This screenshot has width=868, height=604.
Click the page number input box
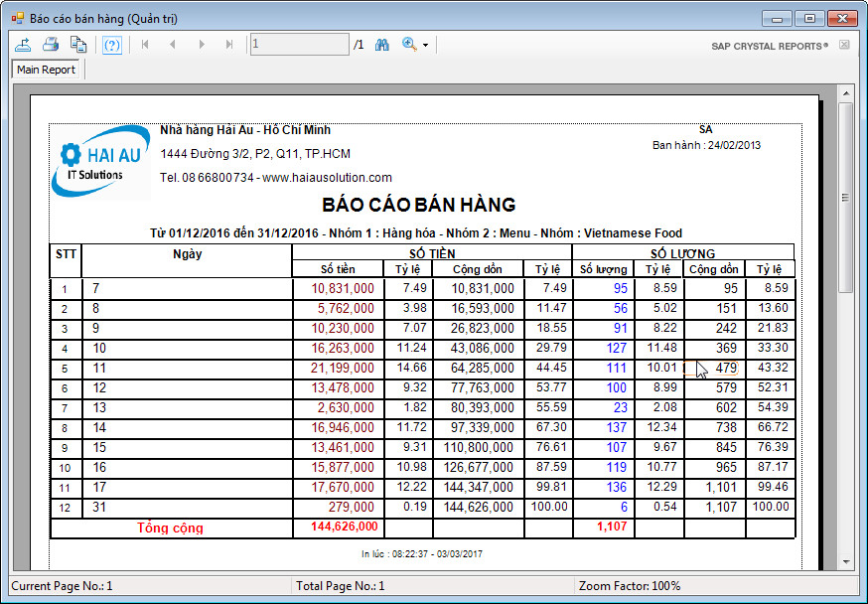click(x=300, y=45)
